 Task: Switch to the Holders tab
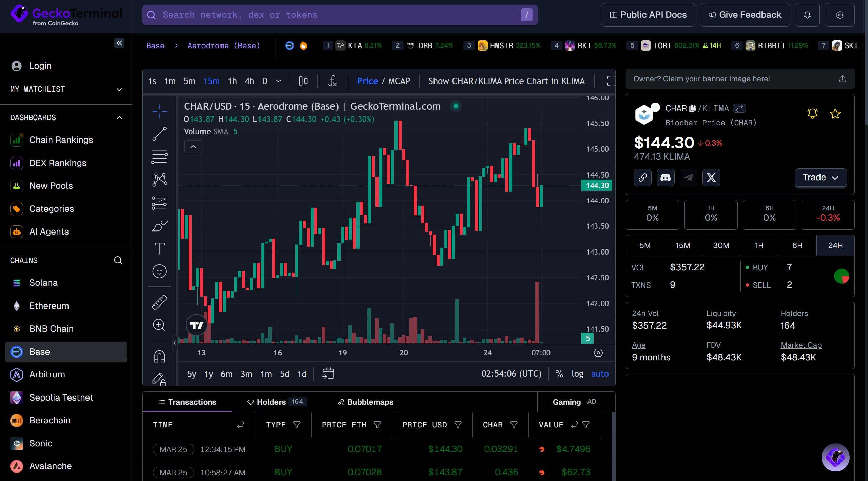(x=271, y=402)
